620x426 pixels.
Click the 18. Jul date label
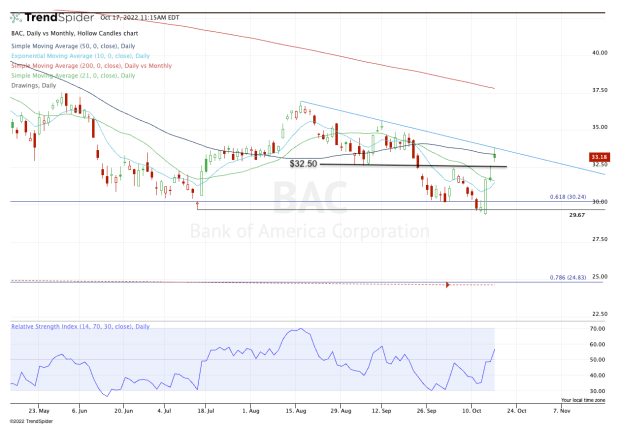pos(206,411)
